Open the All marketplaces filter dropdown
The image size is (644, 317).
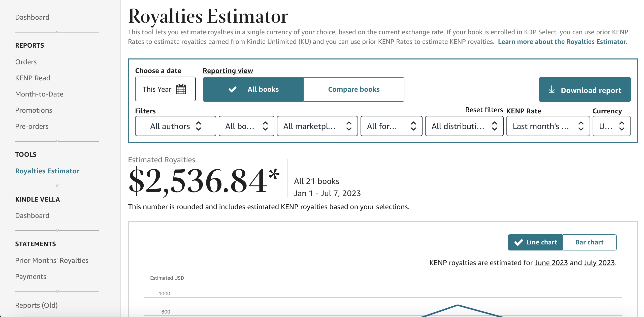click(317, 126)
